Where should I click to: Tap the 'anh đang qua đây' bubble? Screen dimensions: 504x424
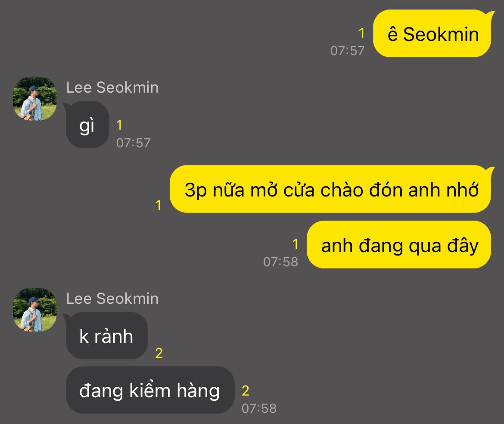(x=399, y=245)
